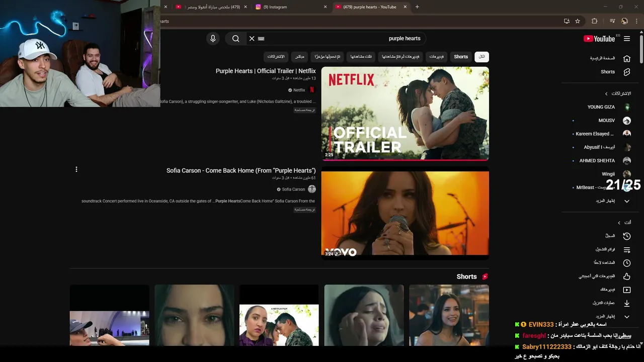Go to Home in the sidebar
Screen dimensions: 644x362
click(x=610, y=58)
